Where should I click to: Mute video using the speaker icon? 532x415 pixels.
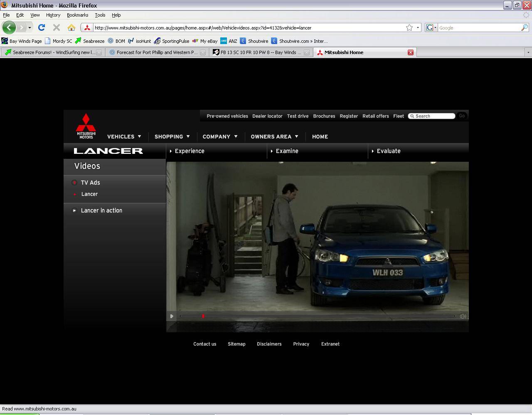[463, 316]
